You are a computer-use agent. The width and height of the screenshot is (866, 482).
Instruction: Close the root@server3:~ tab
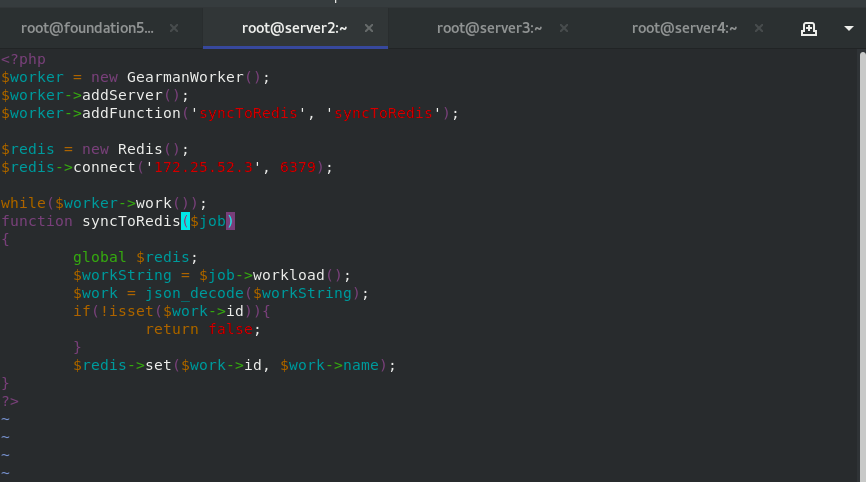tap(564, 28)
